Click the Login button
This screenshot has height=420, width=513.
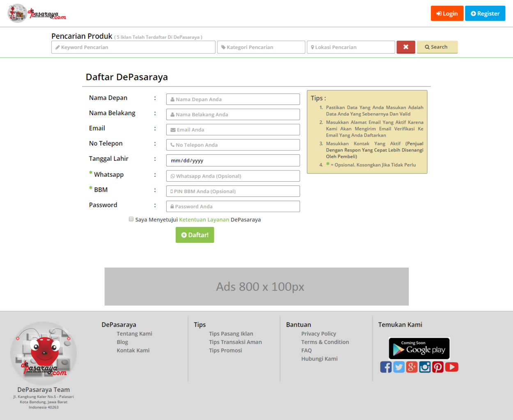pos(447,14)
